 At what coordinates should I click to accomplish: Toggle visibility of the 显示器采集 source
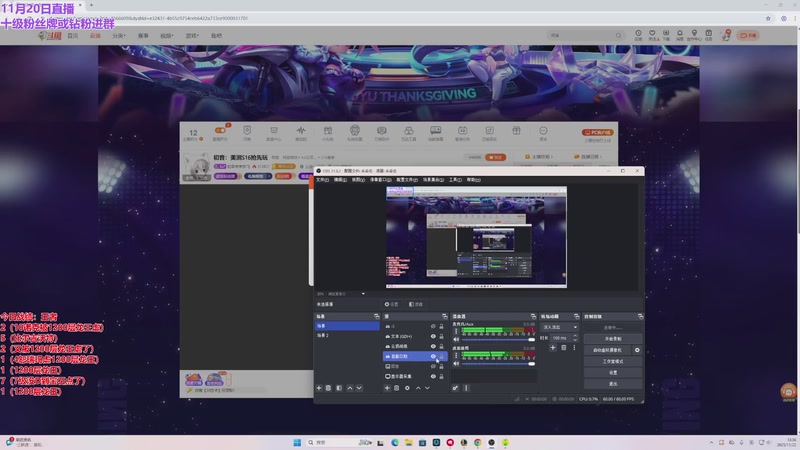[x=433, y=376]
